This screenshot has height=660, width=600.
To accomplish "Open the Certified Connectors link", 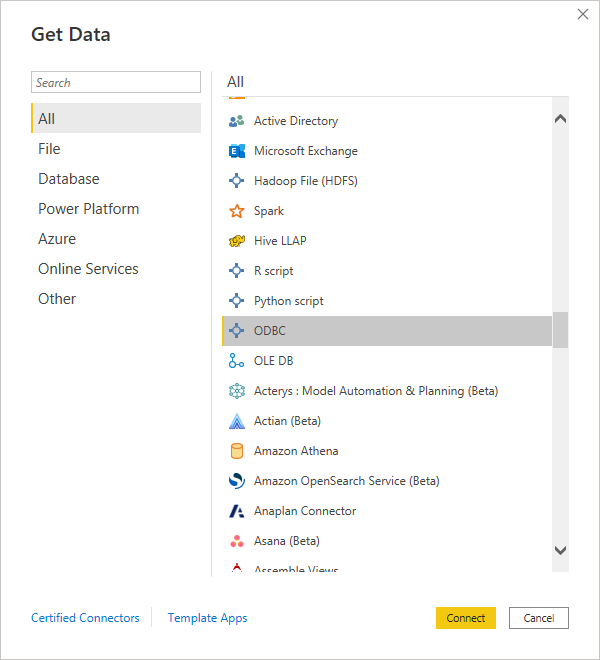I will [x=85, y=618].
